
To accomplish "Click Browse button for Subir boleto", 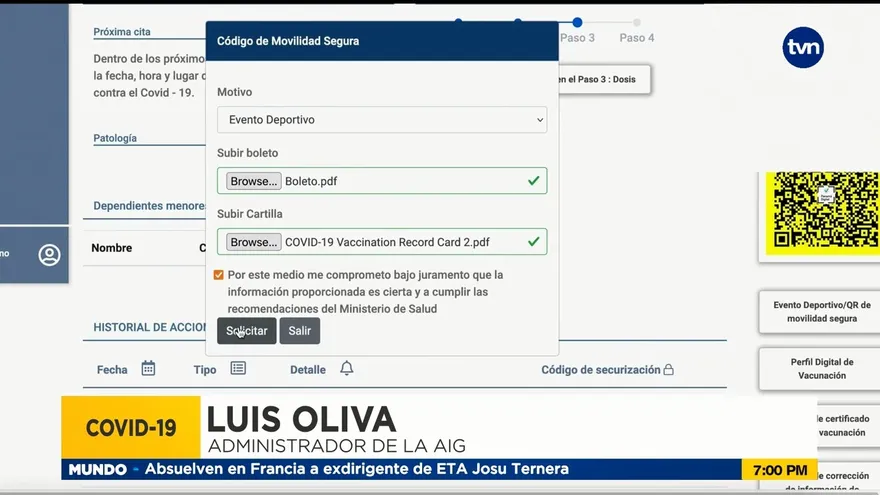I will (x=254, y=181).
